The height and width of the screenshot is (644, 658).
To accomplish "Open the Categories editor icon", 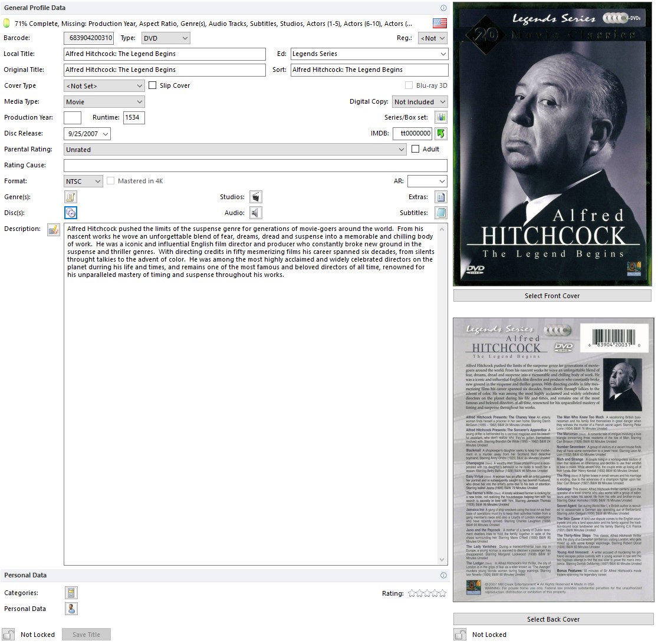I will point(71,592).
